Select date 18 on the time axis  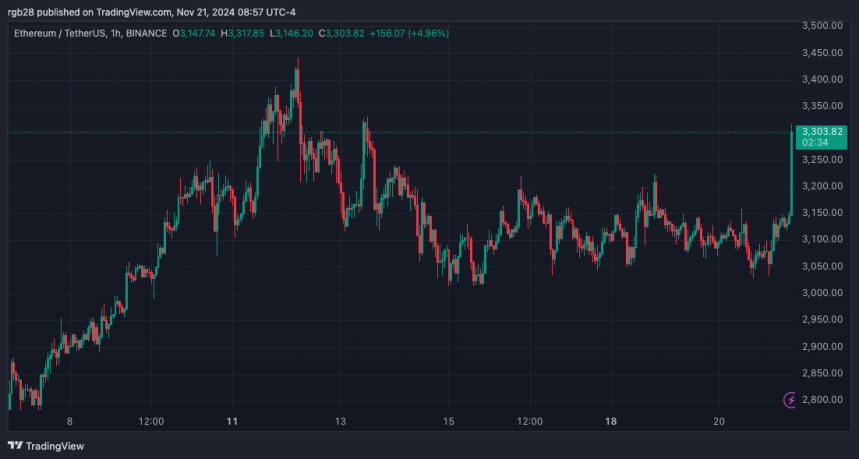610,422
